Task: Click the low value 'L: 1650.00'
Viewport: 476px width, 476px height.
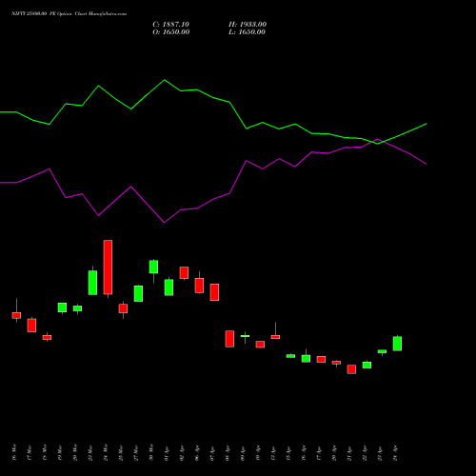Action: coord(247,32)
